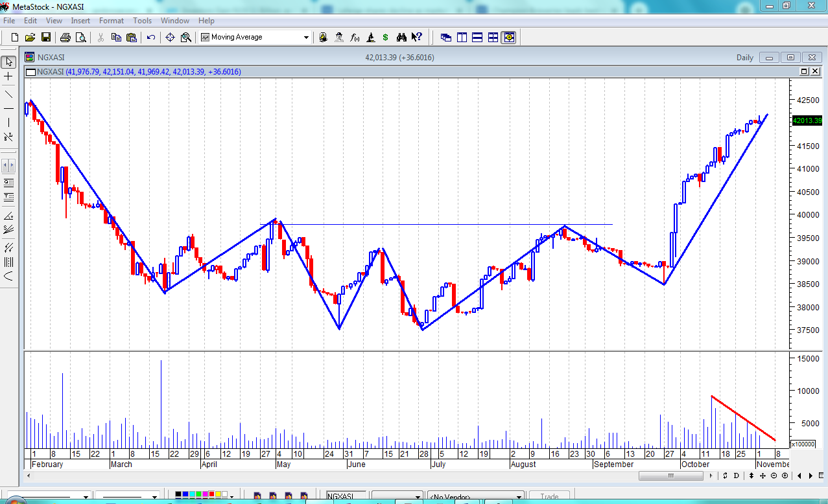The height and width of the screenshot is (504, 828).
Task: Select the Trendline tool
Action: click(x=8, y=95)
